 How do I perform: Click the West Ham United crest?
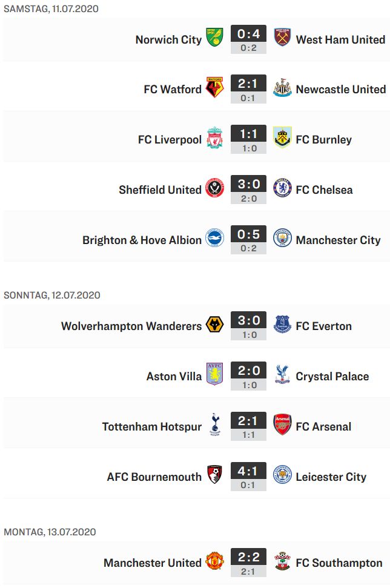tap(282, 37)
